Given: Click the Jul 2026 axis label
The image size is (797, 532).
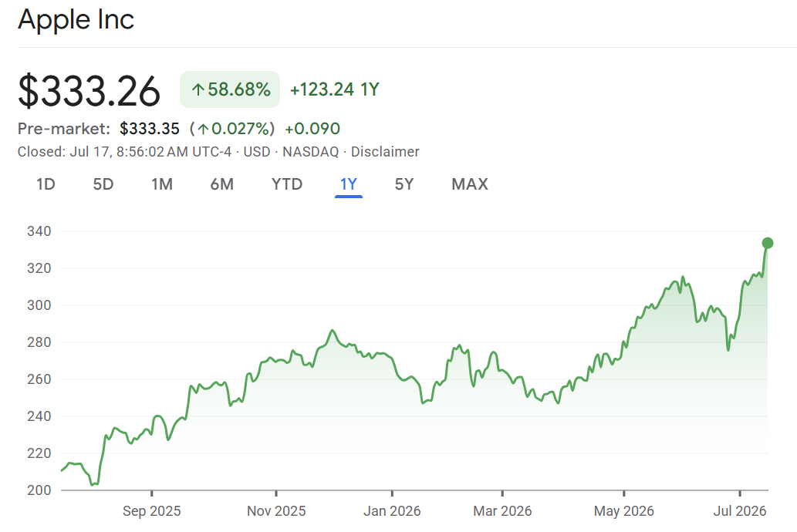Looking at the screenshot, I should pyautogui.click(x=740, y=511).
